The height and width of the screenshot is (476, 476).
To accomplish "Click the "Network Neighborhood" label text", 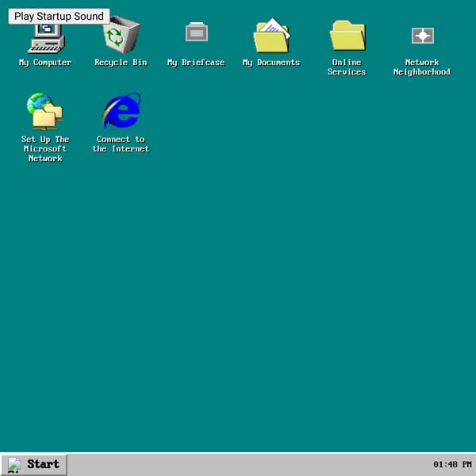I will coord(422,67).
